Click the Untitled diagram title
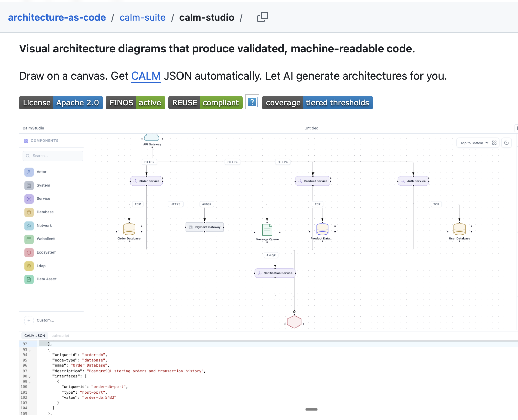The image size is (518, 420). click(x=311, y=128)
